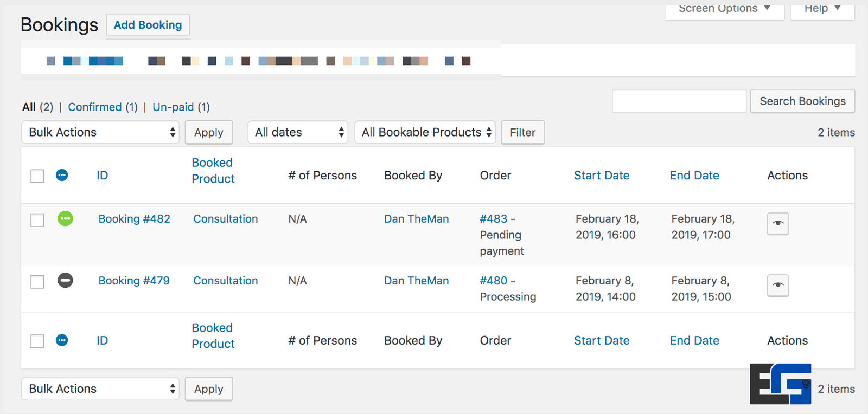Click green confirmed status icon for Booking #482
Viewport: 868px width, 414px height.
click(65, 218)
